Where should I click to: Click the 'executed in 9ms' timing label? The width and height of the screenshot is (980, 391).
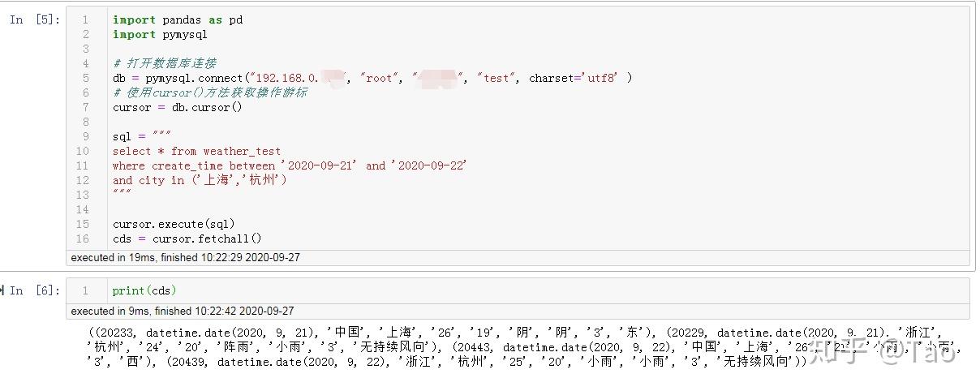[183, 311]
